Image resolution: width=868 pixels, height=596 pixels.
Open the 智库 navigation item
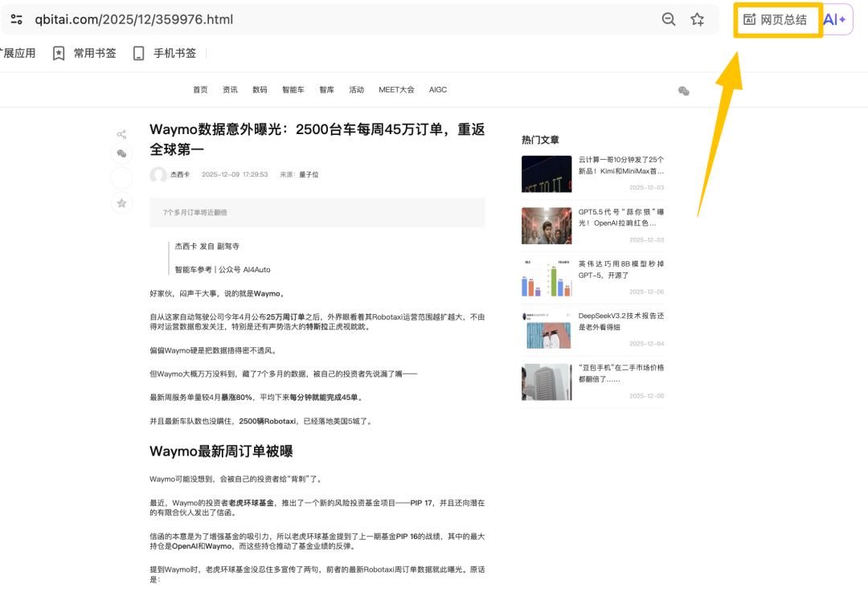[326, 90]
